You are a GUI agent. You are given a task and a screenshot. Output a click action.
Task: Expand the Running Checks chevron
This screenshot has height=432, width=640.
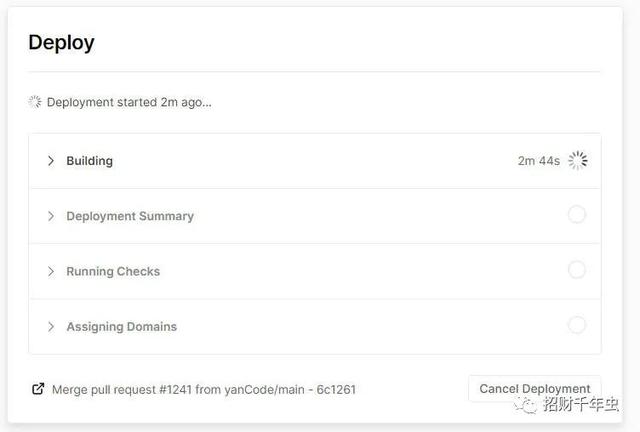[51, 271]
